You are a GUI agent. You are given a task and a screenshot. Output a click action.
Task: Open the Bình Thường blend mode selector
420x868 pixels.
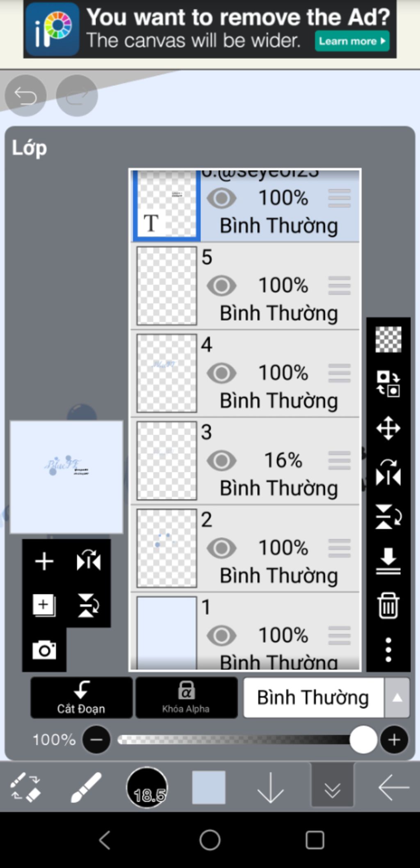[314, 698]
